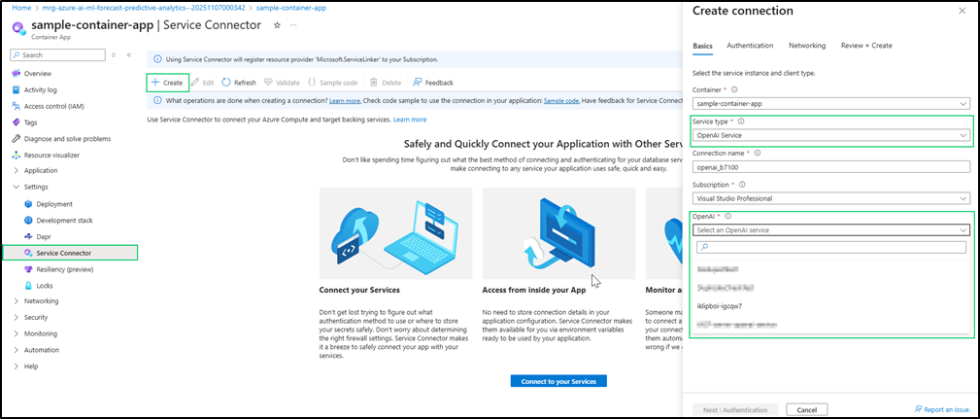Image resolution: width=980 pixels, height=419 pixels.
Task: Close the Create connection panel
Action: coord(963,12)
